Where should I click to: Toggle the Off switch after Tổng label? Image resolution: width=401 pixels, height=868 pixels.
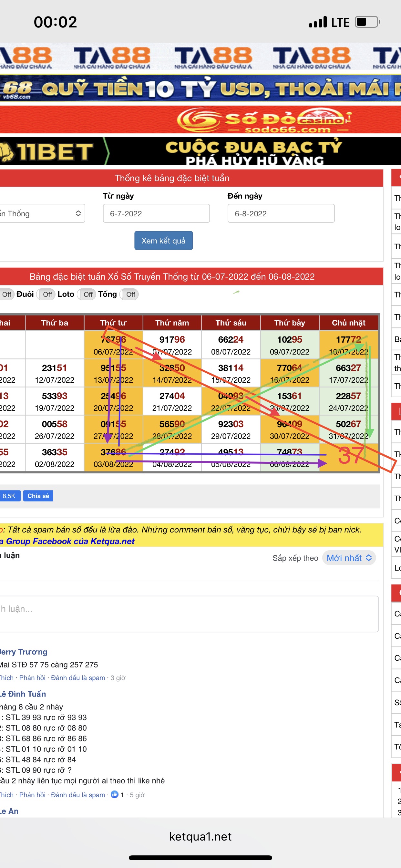tap(129, 294)
